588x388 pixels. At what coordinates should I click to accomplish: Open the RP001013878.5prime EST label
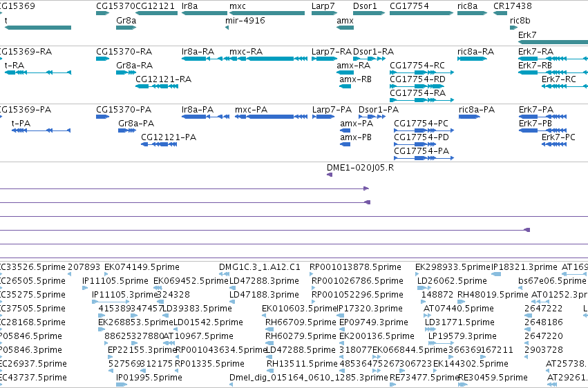point(355,267)
